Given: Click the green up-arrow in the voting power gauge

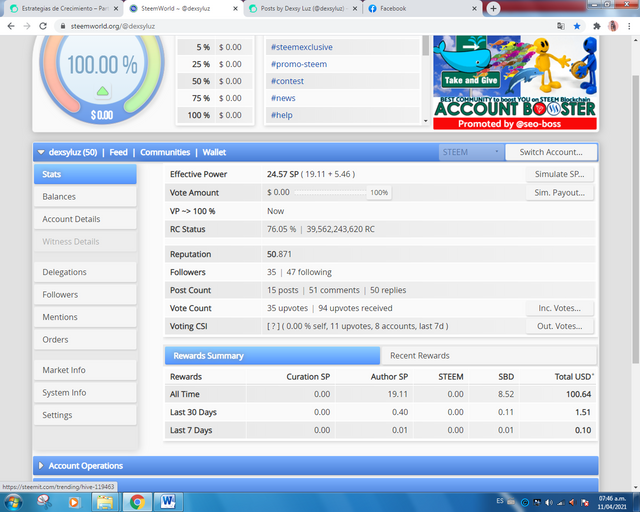Looking at the screenshot, I should pos(102,91).
